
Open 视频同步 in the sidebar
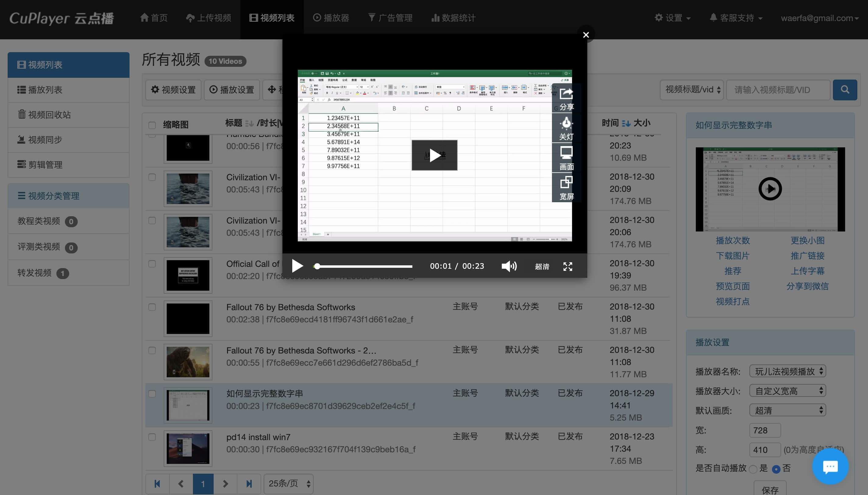click(x=68, y=140)
